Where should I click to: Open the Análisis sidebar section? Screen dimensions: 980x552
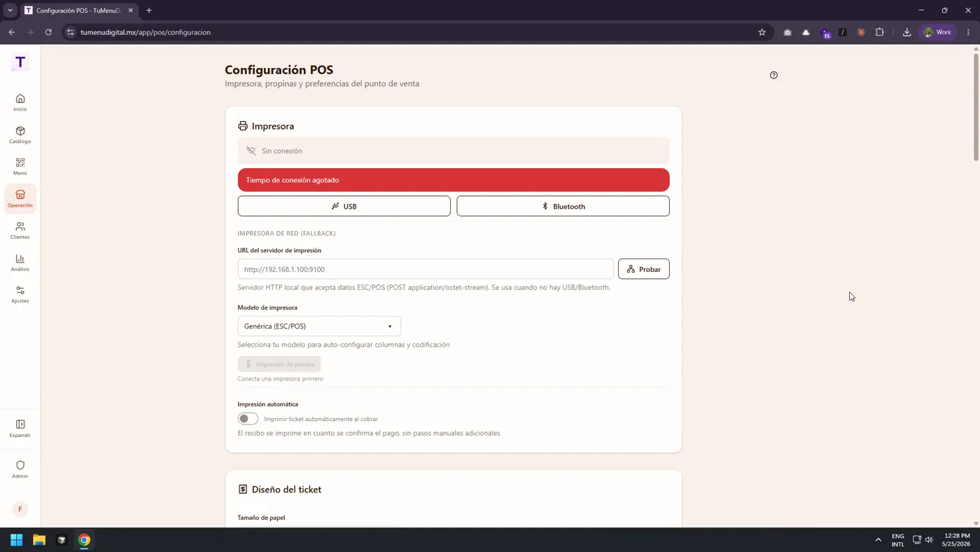(x=20, y=263)
